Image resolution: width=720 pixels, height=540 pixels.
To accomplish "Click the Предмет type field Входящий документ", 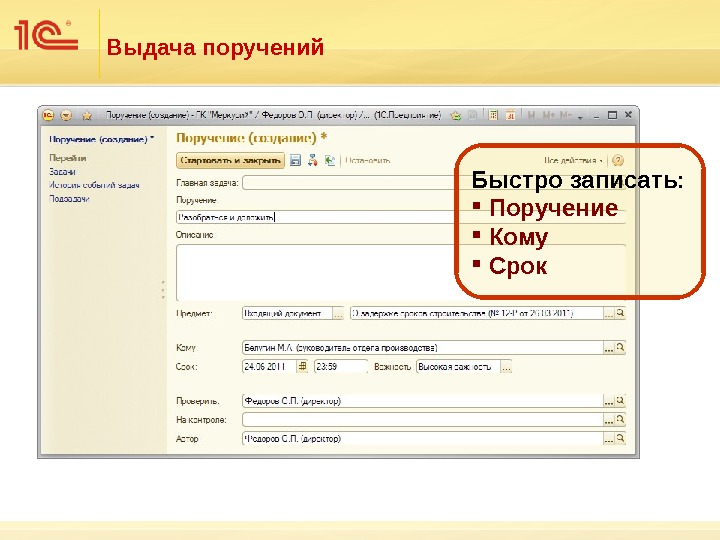I will click(287, 313).
